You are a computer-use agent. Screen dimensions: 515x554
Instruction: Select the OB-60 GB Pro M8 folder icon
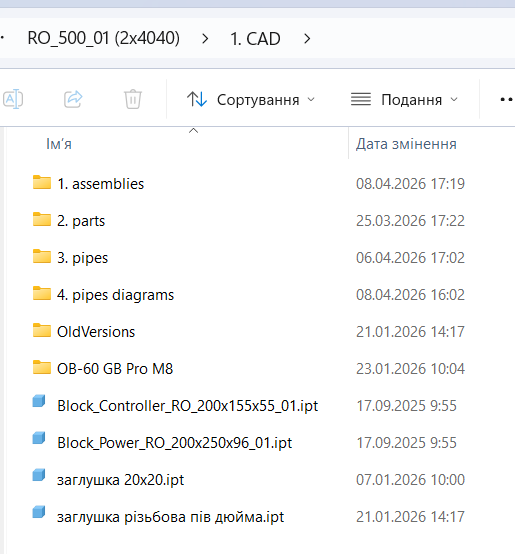(42, 367)
